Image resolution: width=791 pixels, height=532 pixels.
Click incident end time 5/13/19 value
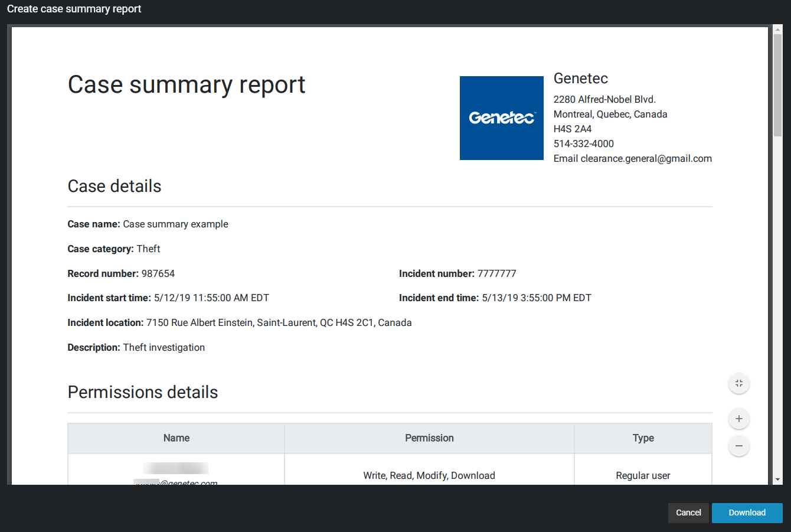(x=537, y=298)
